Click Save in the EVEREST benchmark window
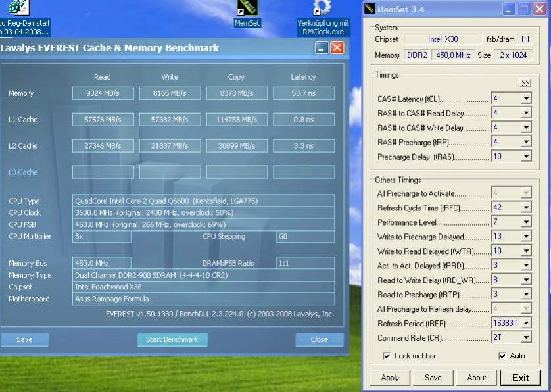The image size is (551, 392). point(24,339)
